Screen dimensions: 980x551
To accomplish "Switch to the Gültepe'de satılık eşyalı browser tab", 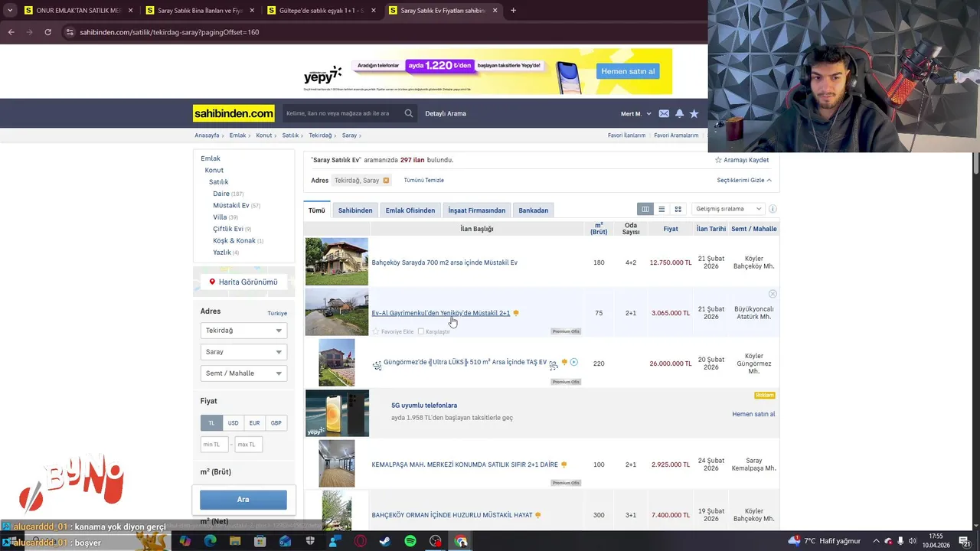I will (321, 11).
